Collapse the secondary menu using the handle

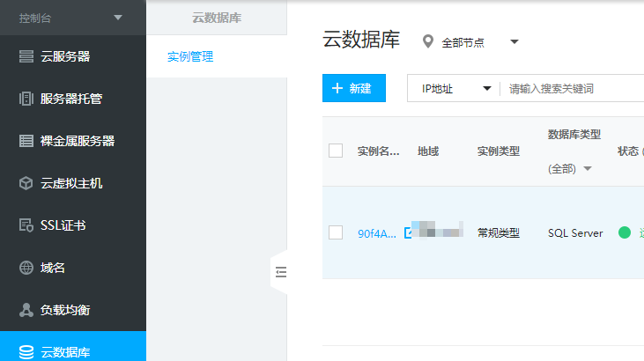pos(280,273)
